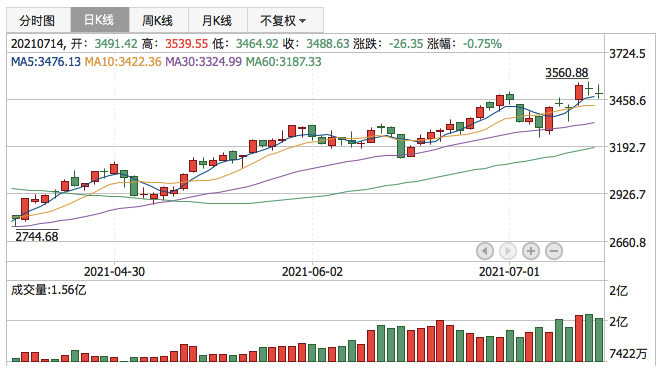The width and height of the screenshot is (661, 373).
Task: Click the 20210714 date in header
Action: tap(38, 44)
